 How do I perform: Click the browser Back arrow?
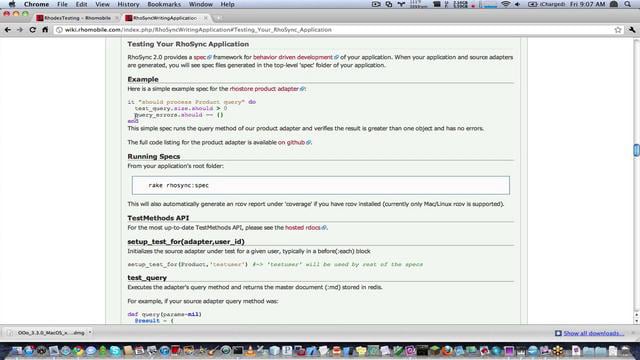tap(7, 30)
